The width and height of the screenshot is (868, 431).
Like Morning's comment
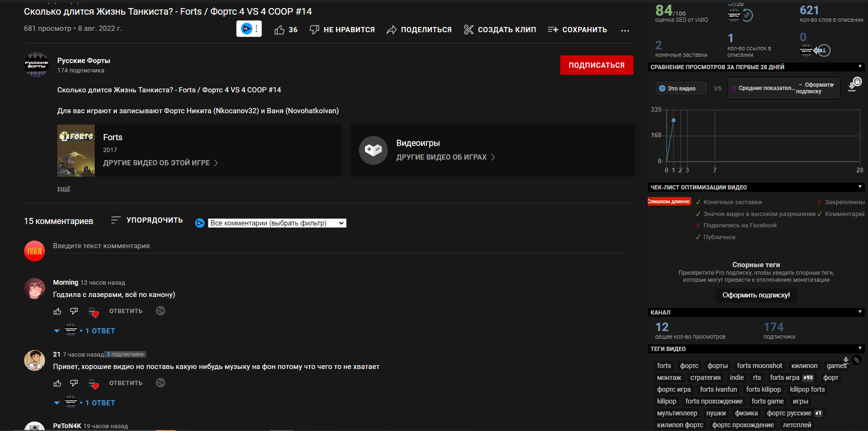click(57, 311)
